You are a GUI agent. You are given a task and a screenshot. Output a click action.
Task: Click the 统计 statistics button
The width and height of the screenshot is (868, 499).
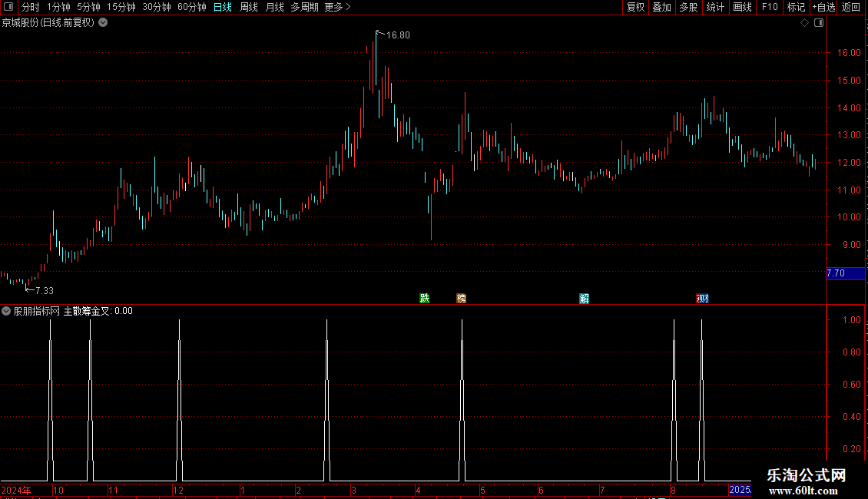pos(715,7)
